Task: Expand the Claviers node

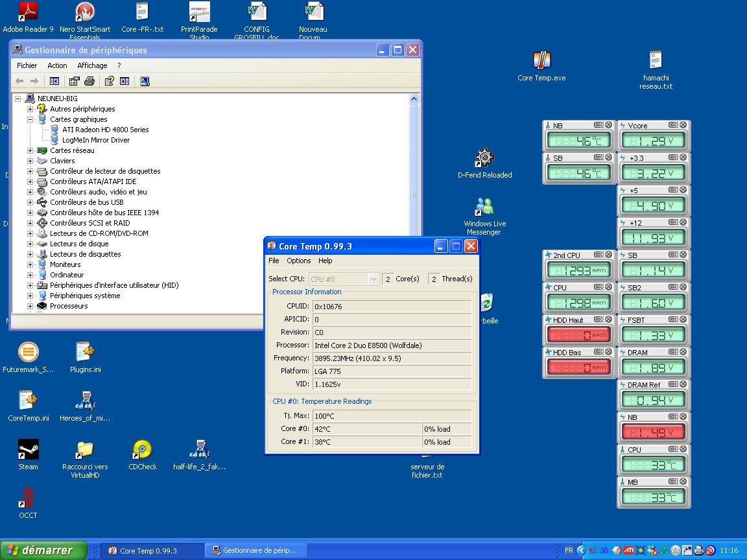Action: coord(30,161)
